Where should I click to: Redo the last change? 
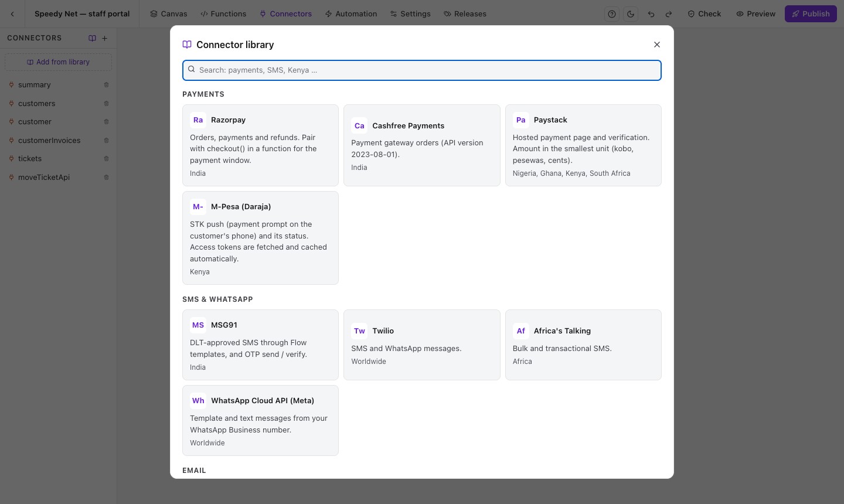click(x=669, y=14)
